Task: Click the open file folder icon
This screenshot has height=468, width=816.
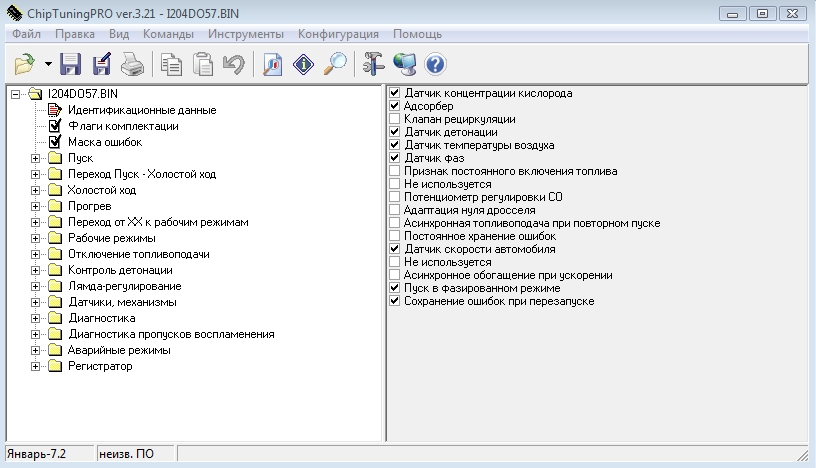Action: coord(25,65)
